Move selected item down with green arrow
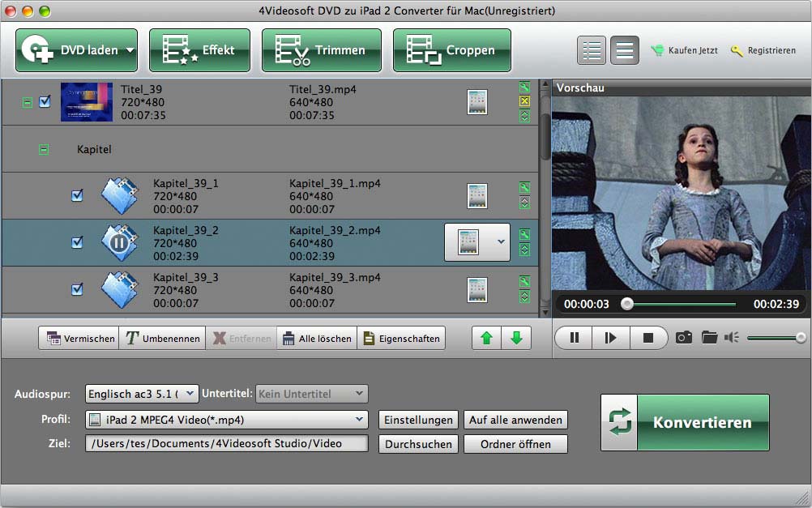This screenshot has height=508, width=812. (516, 338)
